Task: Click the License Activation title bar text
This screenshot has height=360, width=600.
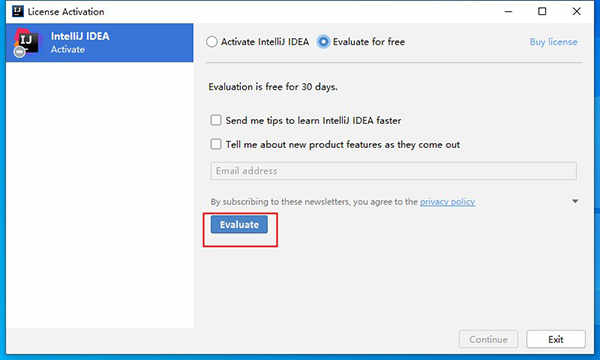Action: pyautogui.click(x=66, y=11)
